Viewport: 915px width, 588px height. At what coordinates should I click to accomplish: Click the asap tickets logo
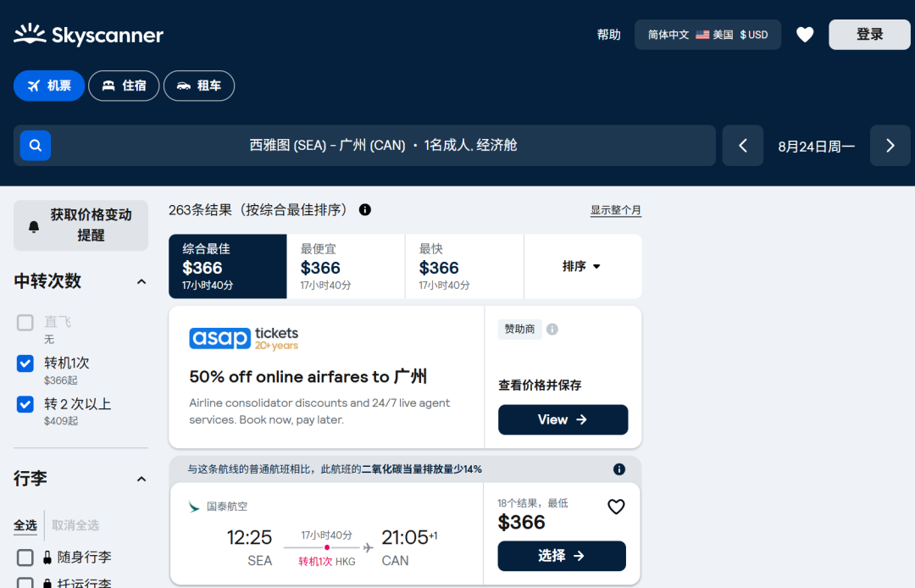(243, 338)
